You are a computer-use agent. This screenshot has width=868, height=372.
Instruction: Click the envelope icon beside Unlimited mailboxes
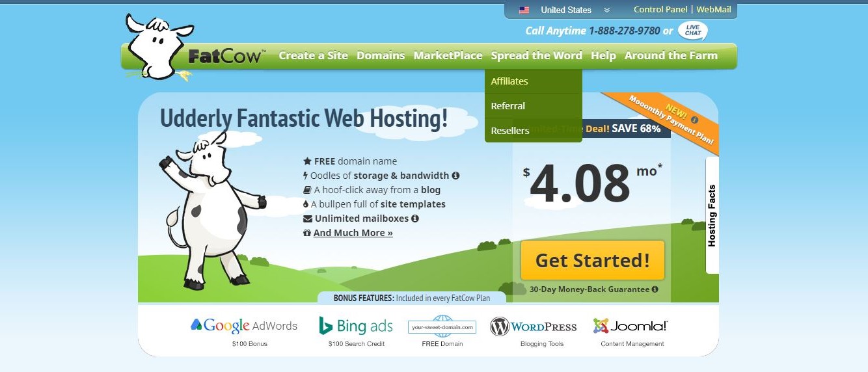[x=308, y=219]
